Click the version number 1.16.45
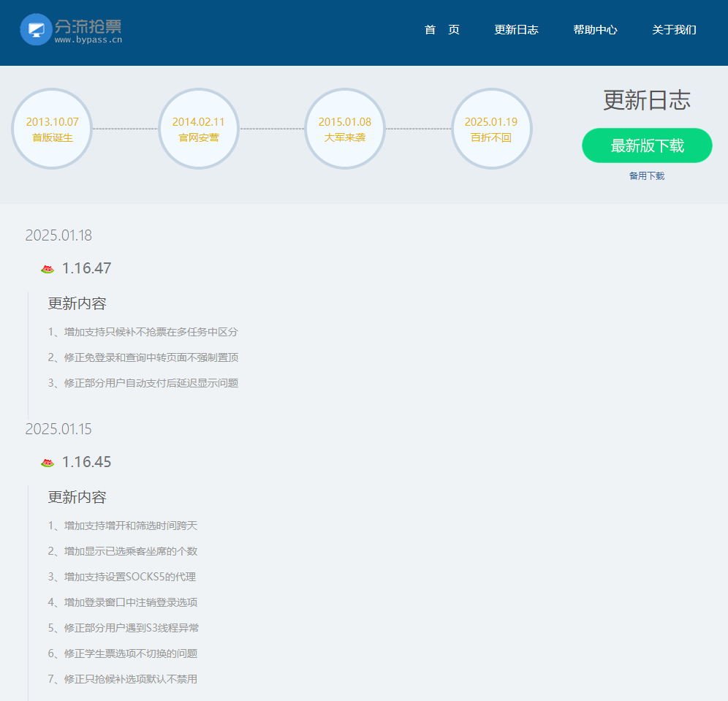 tap(87, 462)
